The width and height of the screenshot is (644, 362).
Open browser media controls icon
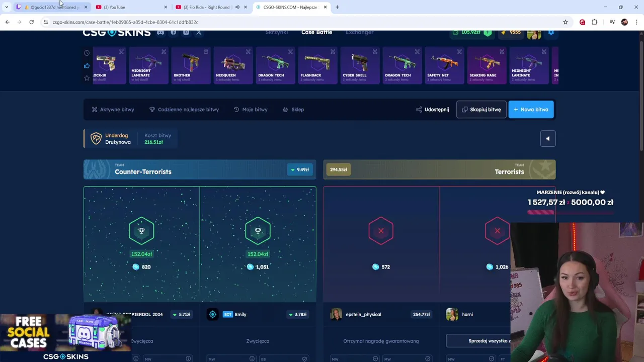coord(612,22)
